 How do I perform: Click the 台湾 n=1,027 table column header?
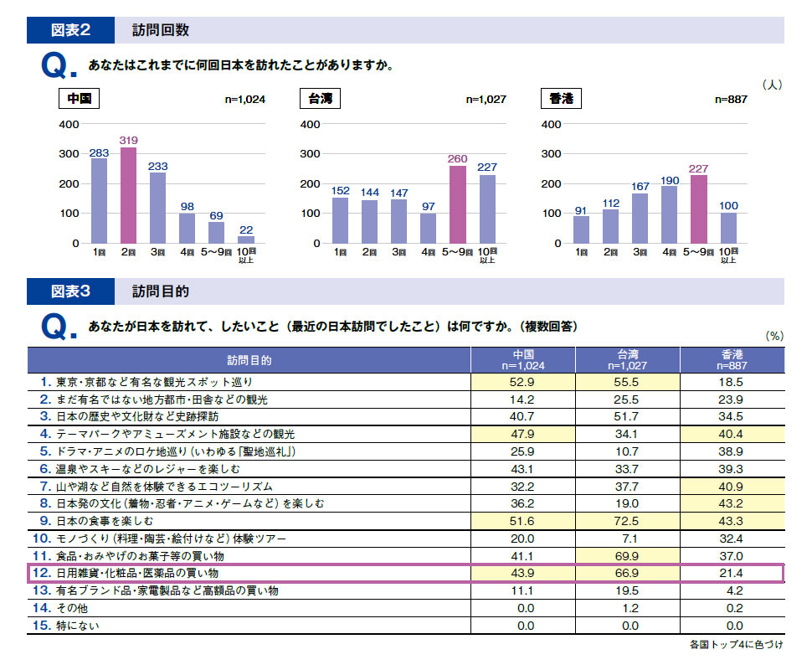(628, 360)
